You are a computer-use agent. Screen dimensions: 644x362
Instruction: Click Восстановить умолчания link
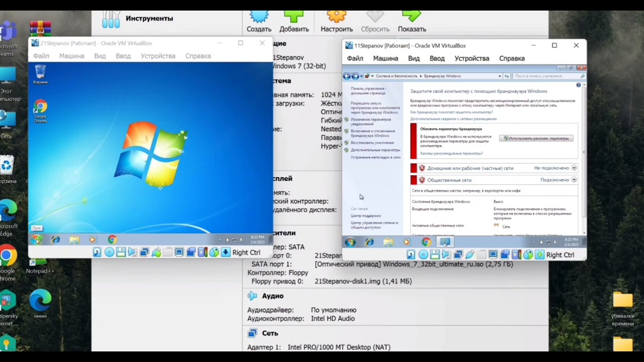(372, 143)
